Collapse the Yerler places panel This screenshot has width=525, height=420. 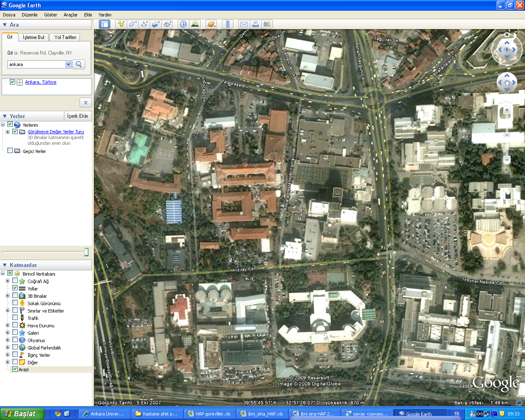[x=5, y=116]
